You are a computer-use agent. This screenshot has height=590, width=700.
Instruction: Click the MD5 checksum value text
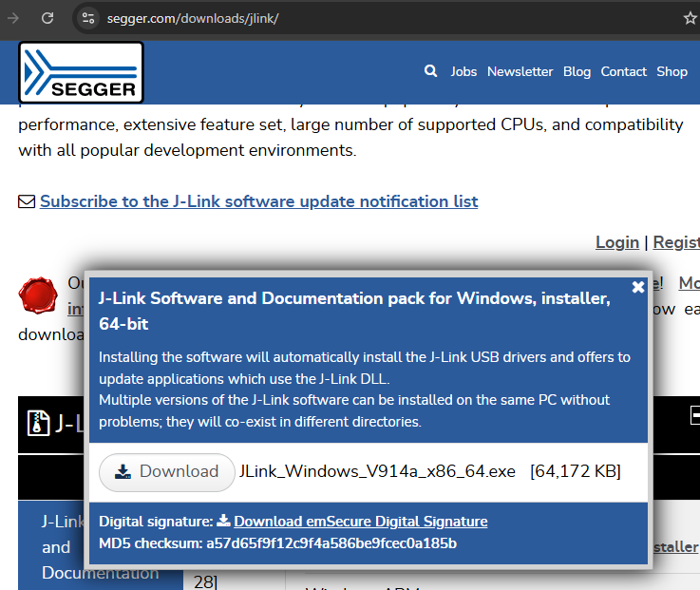(x=331, y=543)
